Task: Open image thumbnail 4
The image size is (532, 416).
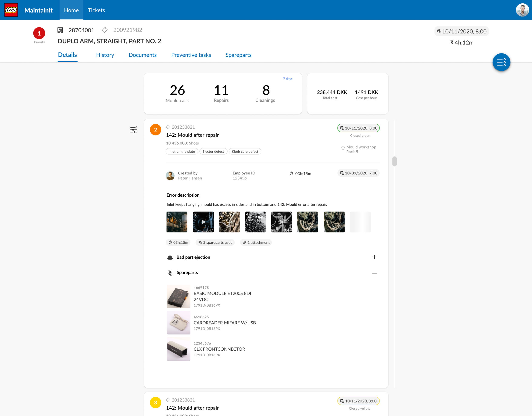Action: 256,222
